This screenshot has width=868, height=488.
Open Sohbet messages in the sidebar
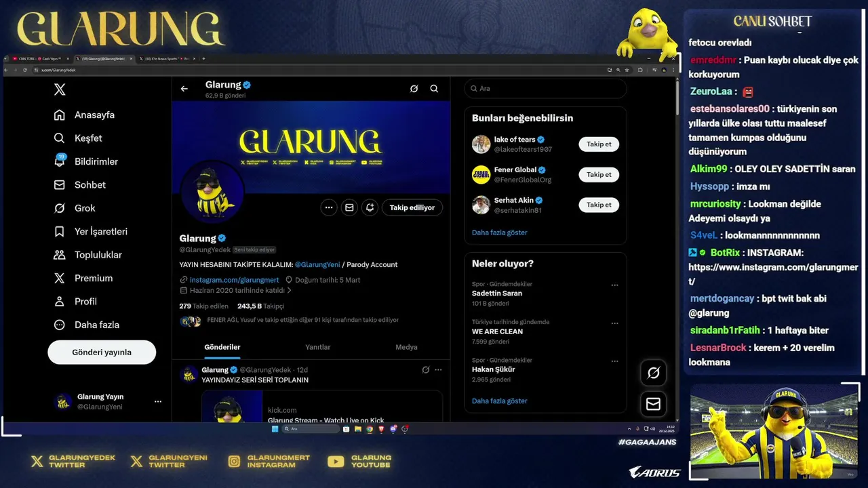point(80,185)
